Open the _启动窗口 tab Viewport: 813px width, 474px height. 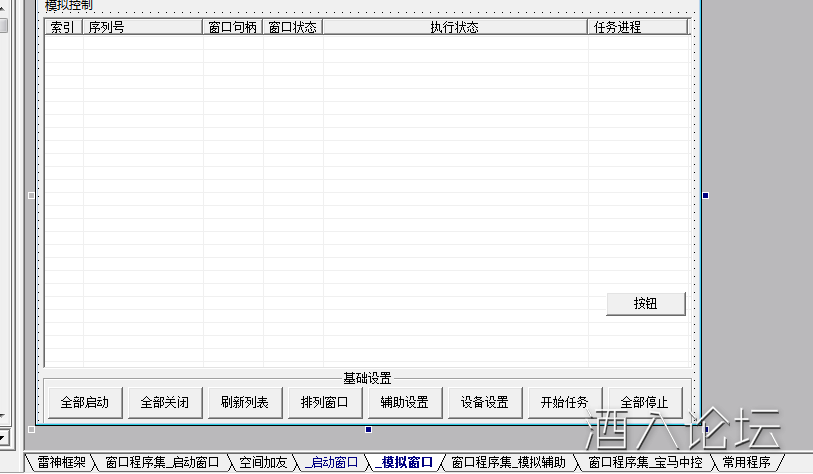(x=331, y=462)
